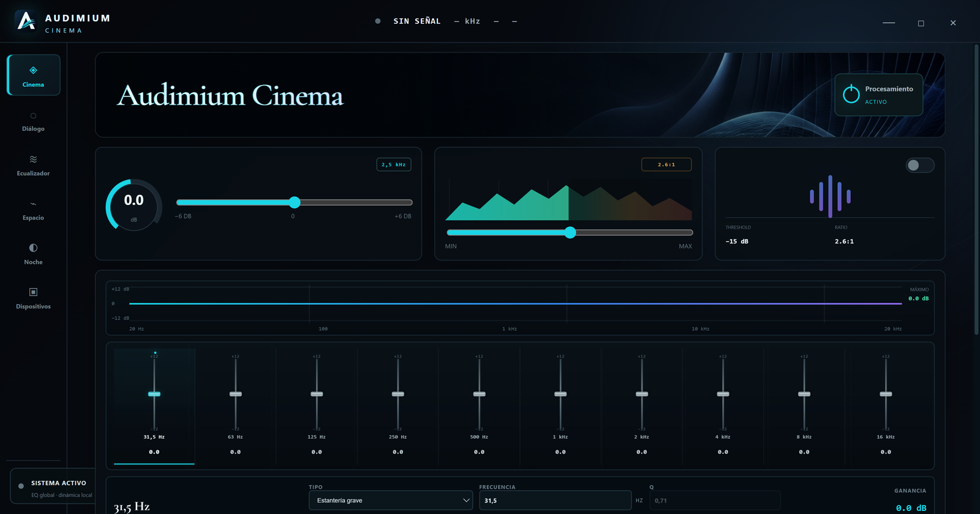Open the Tipo dropdown Estantería grave
The width and height of the screenshot is (980, 514).
point(391,501)
